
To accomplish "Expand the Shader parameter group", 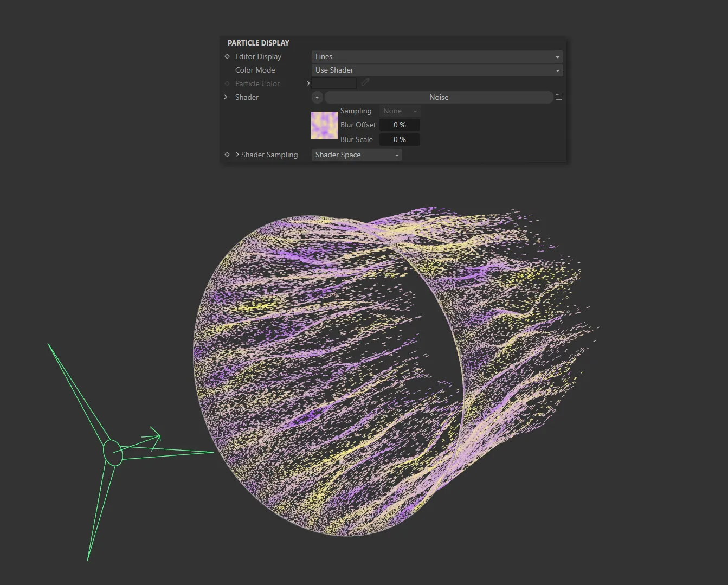I will tap(226, 97).
